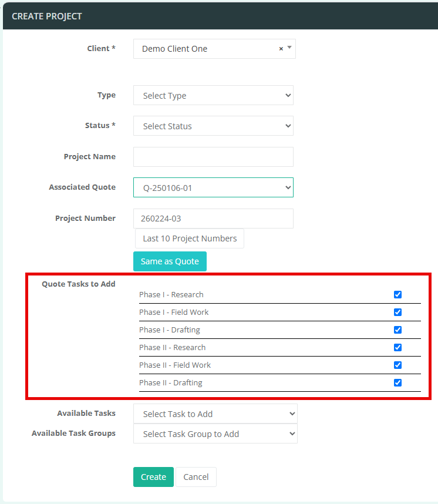The height and width of the screenshot is (504, 438).
Task: Open Select Task to Add dropdown
Action: click(215, 414)
